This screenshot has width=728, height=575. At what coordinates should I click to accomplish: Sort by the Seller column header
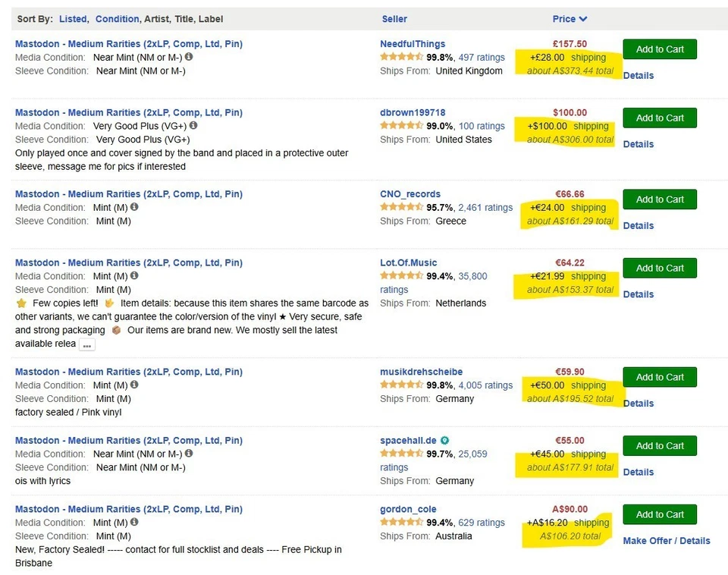click(x=394, y=19)
